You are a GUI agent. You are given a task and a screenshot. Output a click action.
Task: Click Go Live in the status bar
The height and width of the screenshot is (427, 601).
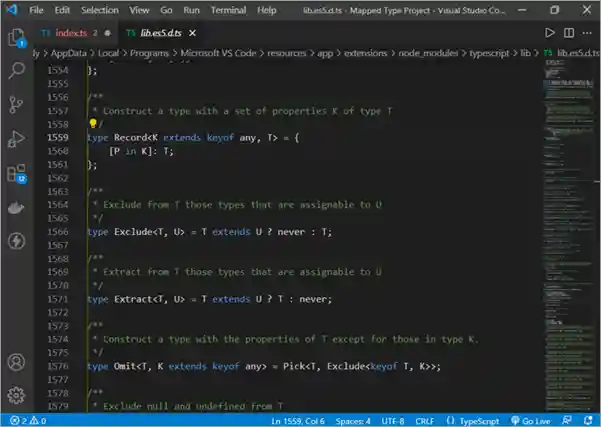(x=531, y=421)
